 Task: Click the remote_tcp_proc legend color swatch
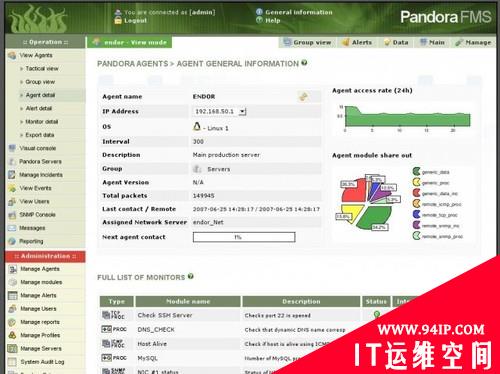click(x=416, y=214)
